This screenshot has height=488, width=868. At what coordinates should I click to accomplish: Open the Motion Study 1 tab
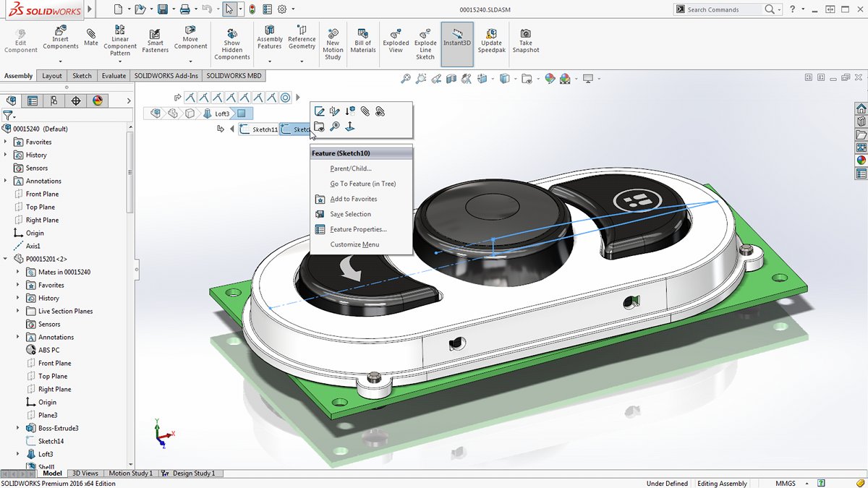[130, 474]
